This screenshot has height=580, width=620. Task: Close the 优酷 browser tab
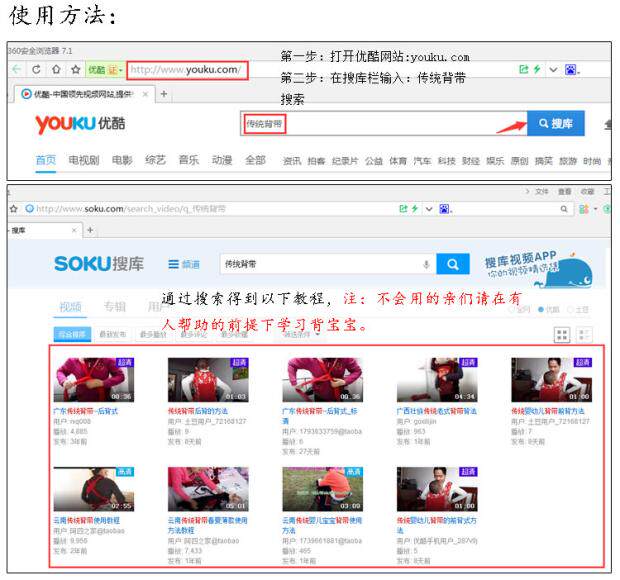146,94
